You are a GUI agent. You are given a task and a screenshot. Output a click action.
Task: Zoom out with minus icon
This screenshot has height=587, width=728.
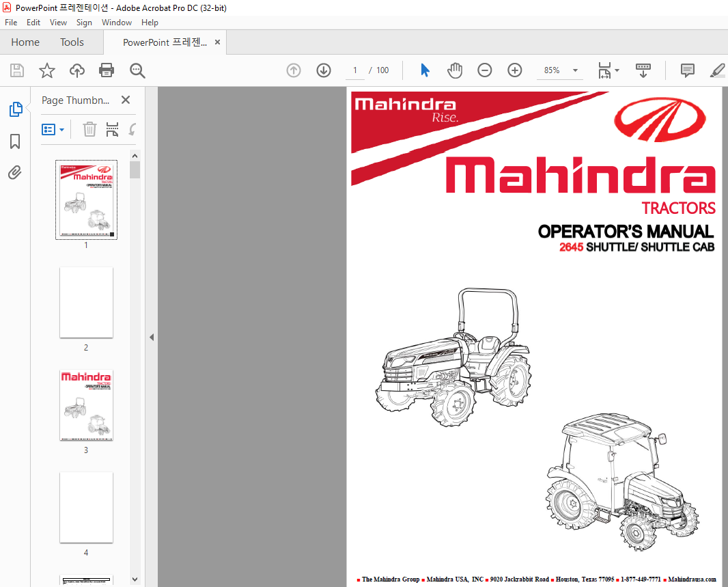(x=485, y=70)
